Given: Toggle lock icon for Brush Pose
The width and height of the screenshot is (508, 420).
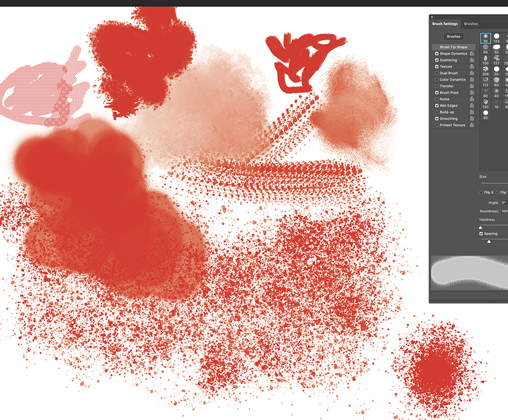Looking at the screenshot, I should [472, 93].
